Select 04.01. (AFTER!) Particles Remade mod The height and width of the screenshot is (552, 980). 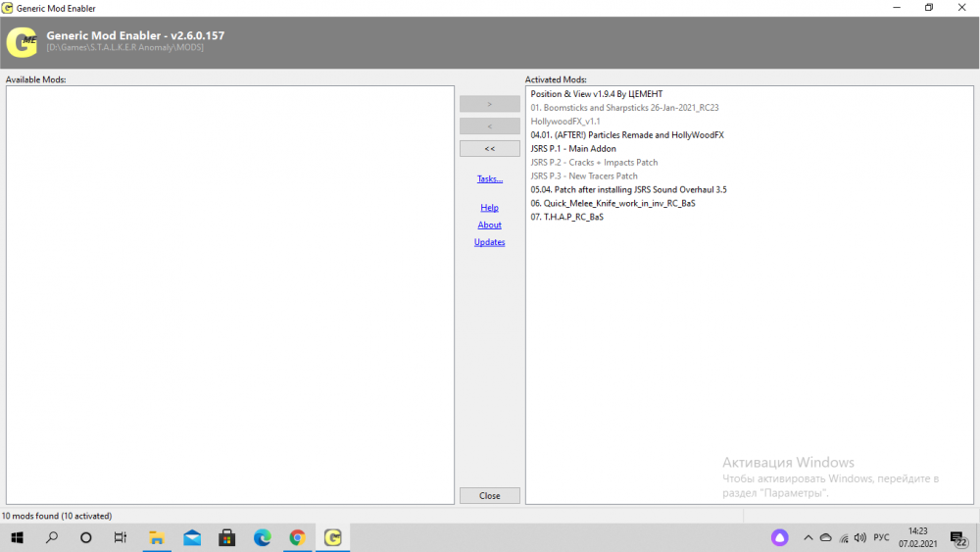point(627,135)
